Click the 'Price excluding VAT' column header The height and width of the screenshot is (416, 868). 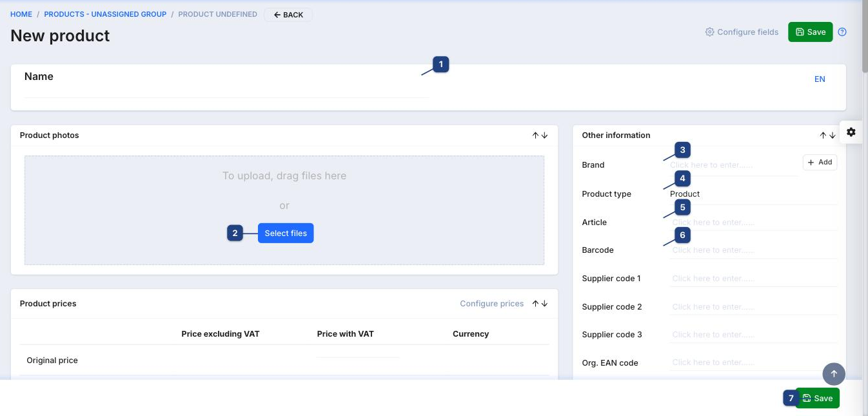pos(221,334)
